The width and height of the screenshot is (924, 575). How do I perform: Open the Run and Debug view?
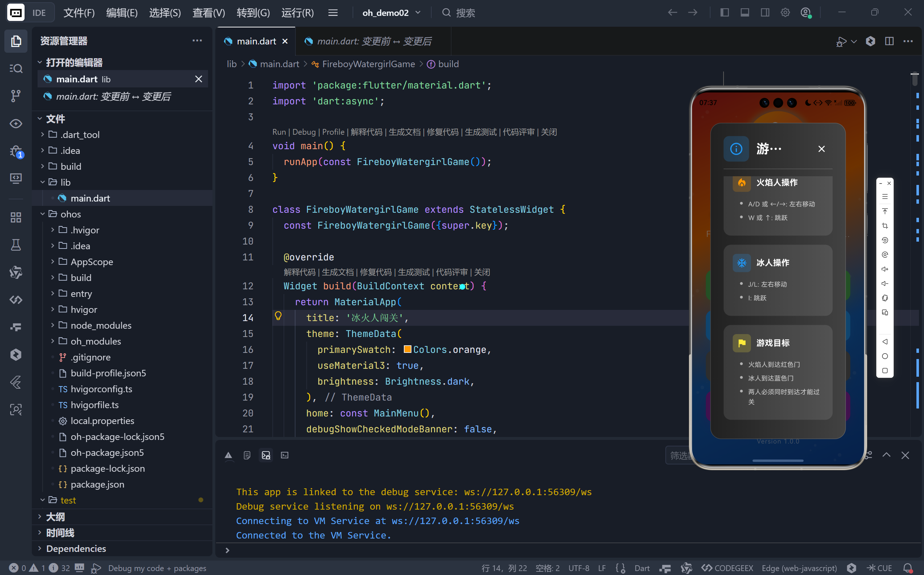click(x=16, y=152)
